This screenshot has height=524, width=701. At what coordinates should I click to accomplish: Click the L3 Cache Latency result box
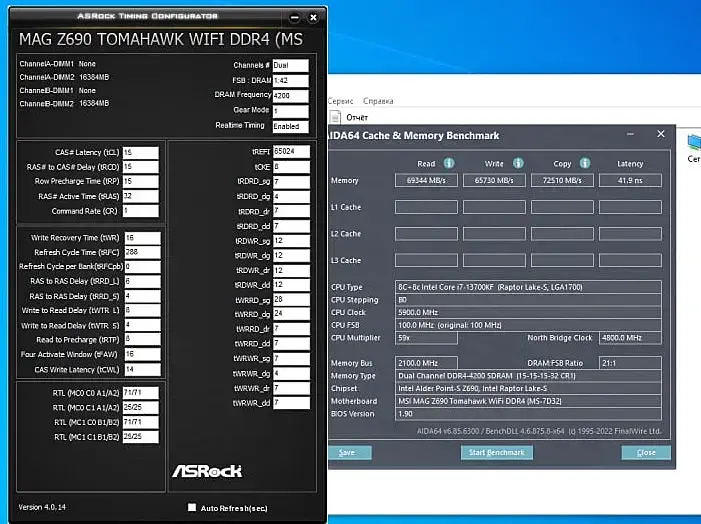[630, 260]
